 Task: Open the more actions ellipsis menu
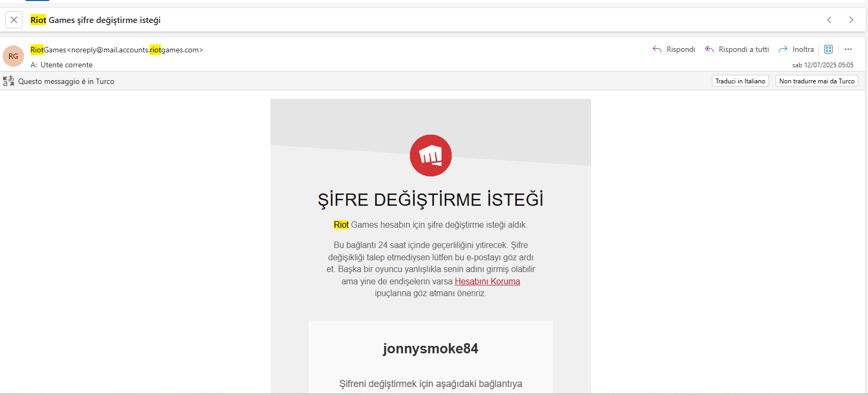tap(848, 49)
